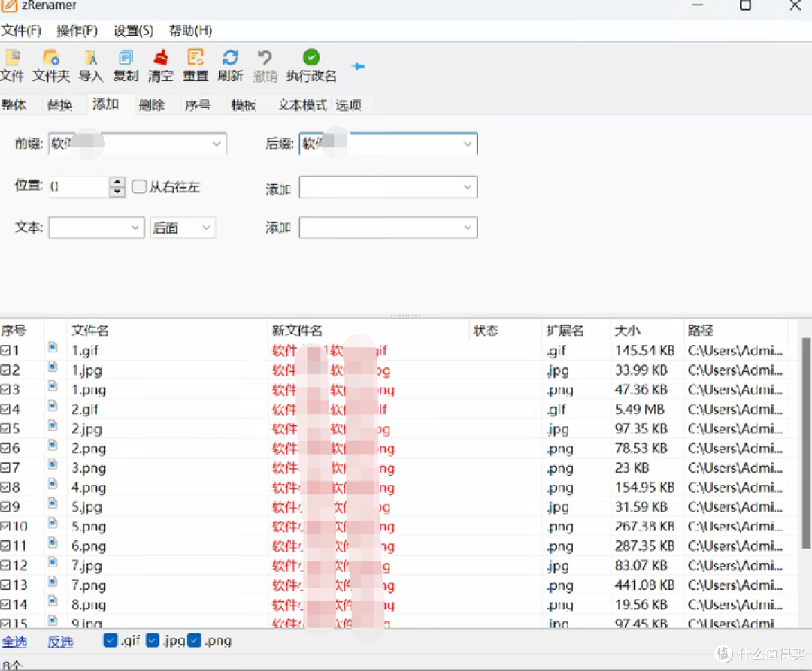Uncheck row 1 checkbox for 1.gif
This screenshot has height=671, width=812.
[x=5, y=350]
